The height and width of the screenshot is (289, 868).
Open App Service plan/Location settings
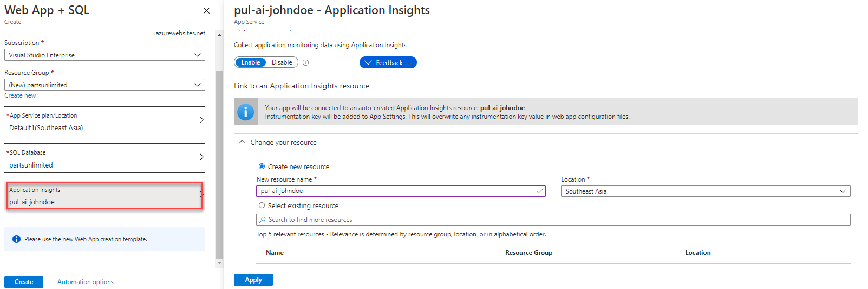[105, 121]
